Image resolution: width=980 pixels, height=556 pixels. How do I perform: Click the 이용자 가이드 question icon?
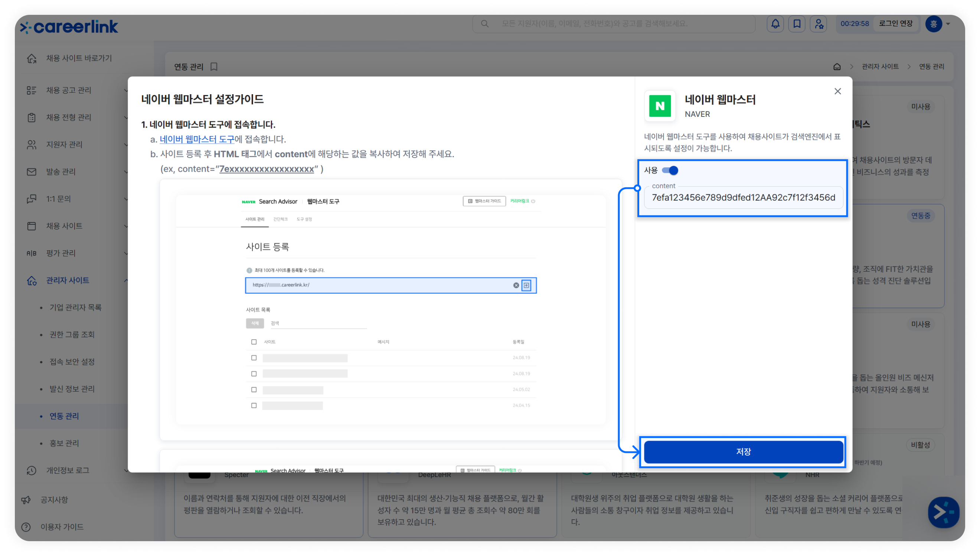pos(26,527)
